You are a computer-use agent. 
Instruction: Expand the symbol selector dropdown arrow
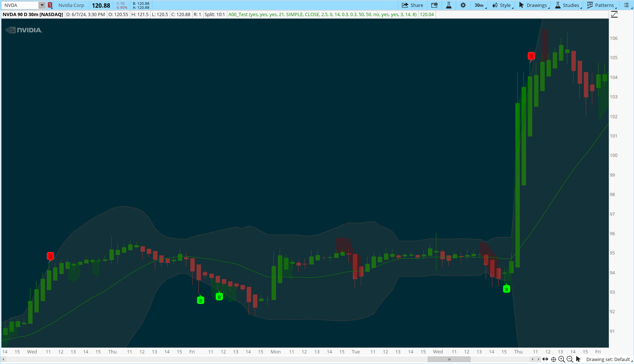pos(42,5)
